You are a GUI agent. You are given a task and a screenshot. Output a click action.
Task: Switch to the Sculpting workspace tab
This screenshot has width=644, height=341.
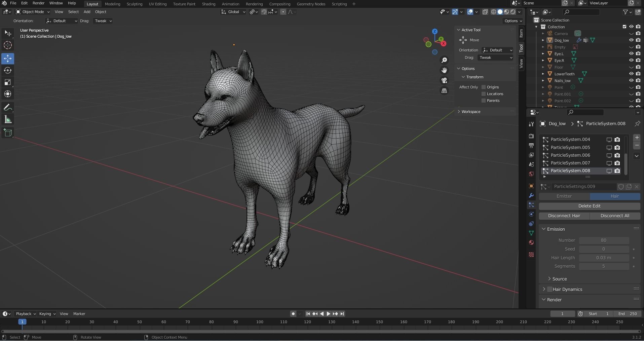point(134,4)
